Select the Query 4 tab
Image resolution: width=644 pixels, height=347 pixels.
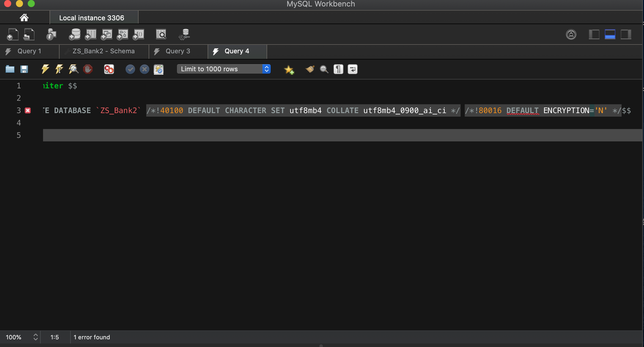tap(237, 51)
